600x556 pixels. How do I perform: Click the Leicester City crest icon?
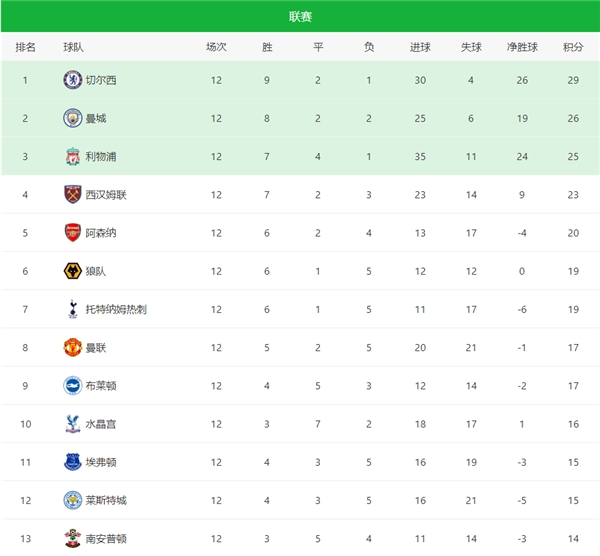point(72,500)
